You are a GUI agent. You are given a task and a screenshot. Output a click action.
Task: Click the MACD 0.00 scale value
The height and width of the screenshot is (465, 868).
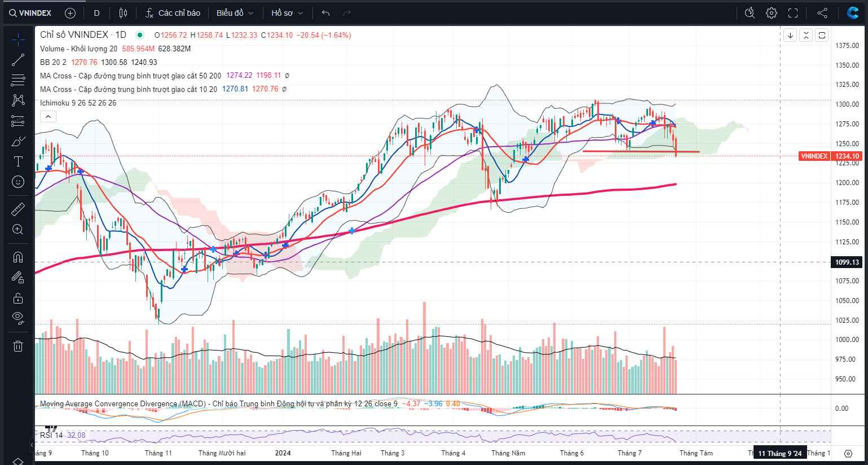coord(841,408)
